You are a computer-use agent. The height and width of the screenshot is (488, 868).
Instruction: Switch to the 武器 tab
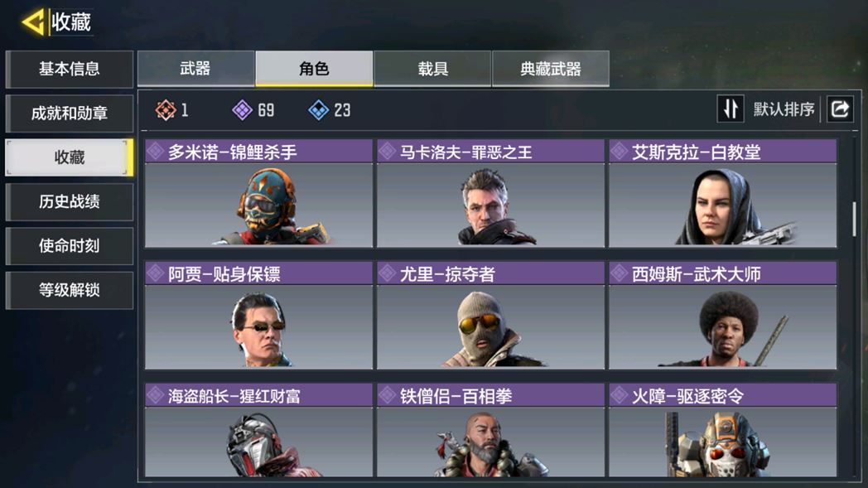196,69
